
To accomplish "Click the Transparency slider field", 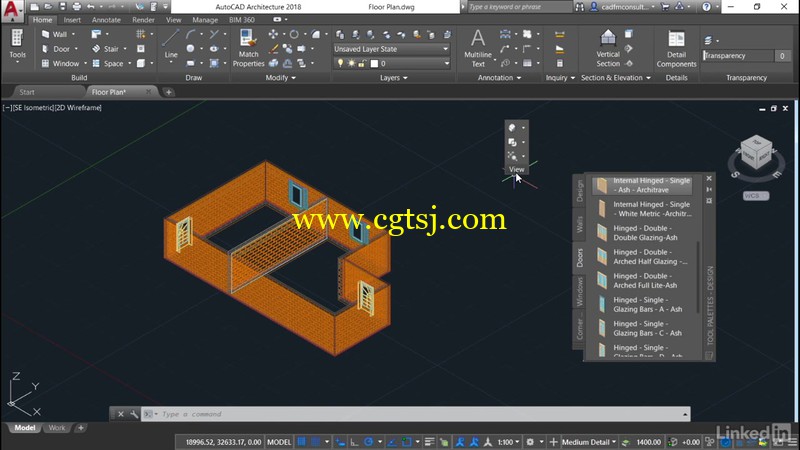I will (x=739, y=56).
